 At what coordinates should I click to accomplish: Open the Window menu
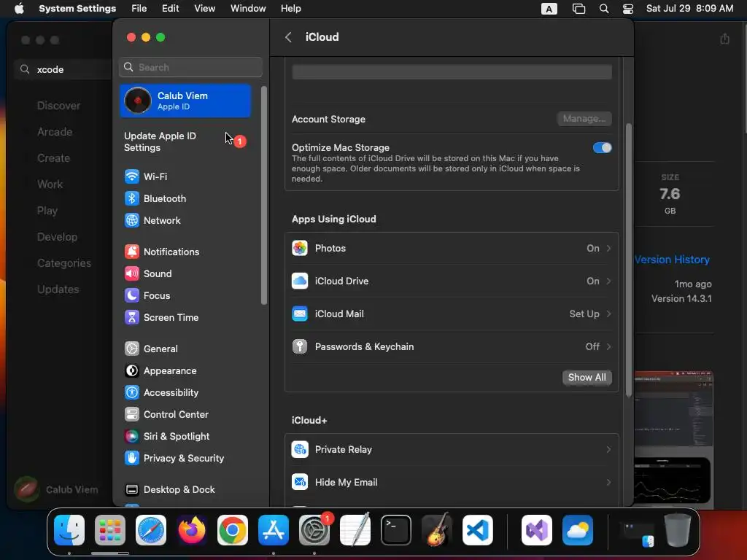248,9
